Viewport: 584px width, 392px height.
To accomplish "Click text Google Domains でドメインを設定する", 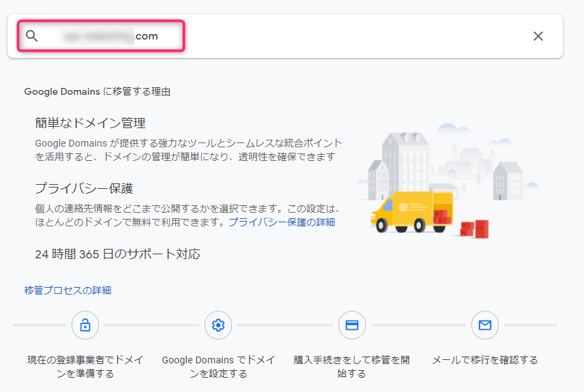I will 218,367.
